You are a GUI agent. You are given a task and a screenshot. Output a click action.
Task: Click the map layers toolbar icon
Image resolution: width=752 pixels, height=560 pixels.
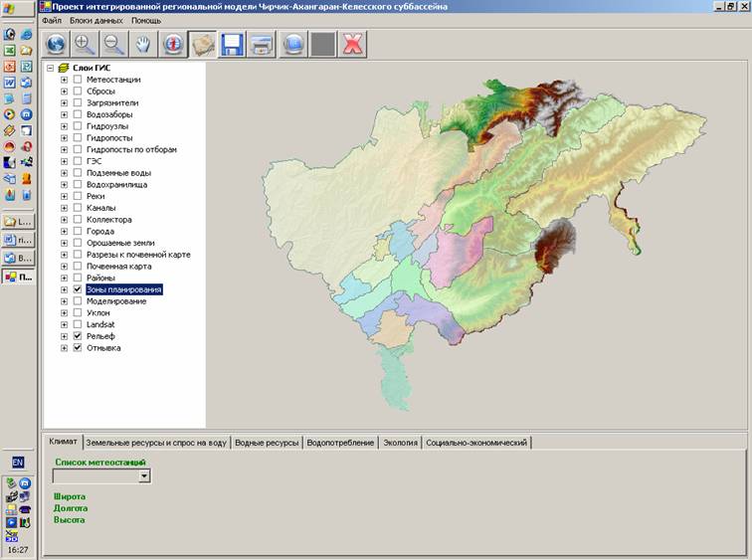point(203,44)
